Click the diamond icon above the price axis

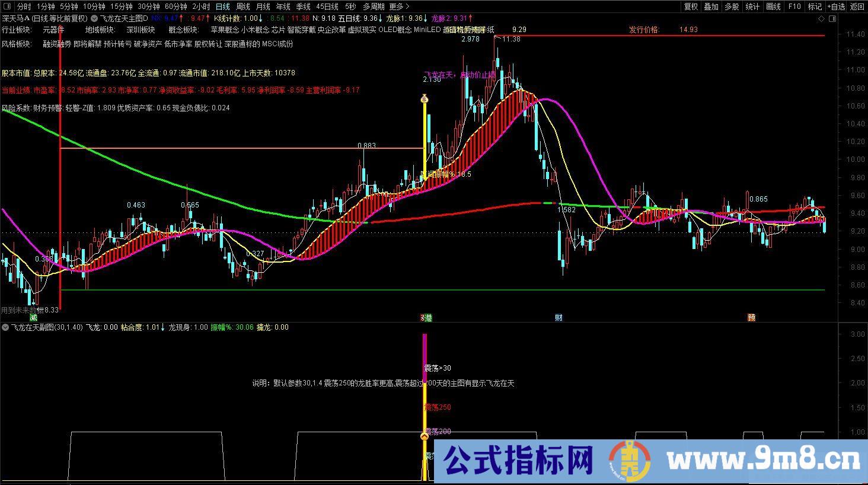[821, 18]
